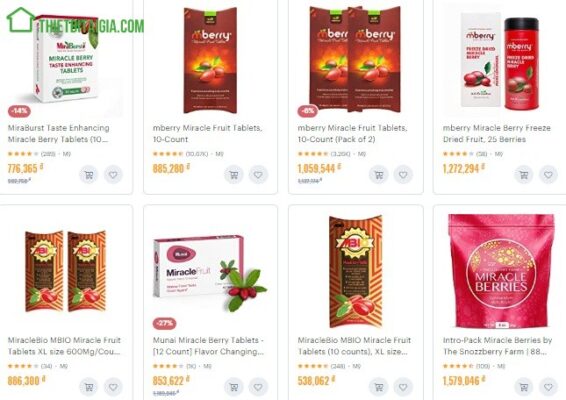Favorite the Snozzberry Farm Intro-Pack Miracle Berries
Viewport: 566px width, 400px height.
pos(548,387)
